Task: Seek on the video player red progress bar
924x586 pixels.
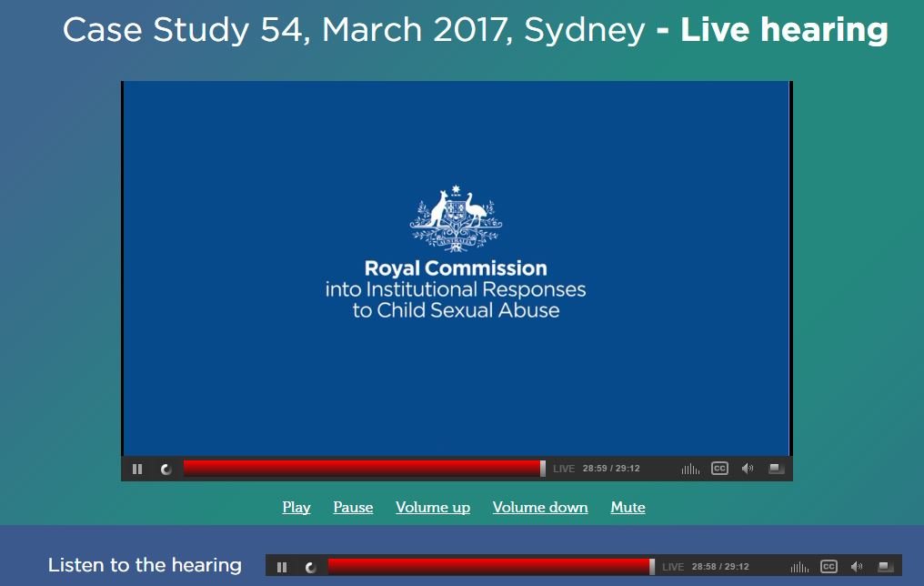Action: [x=362, y=469]
